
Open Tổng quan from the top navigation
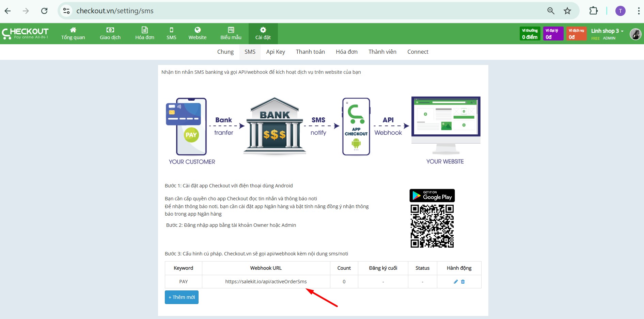pos(73,34)
